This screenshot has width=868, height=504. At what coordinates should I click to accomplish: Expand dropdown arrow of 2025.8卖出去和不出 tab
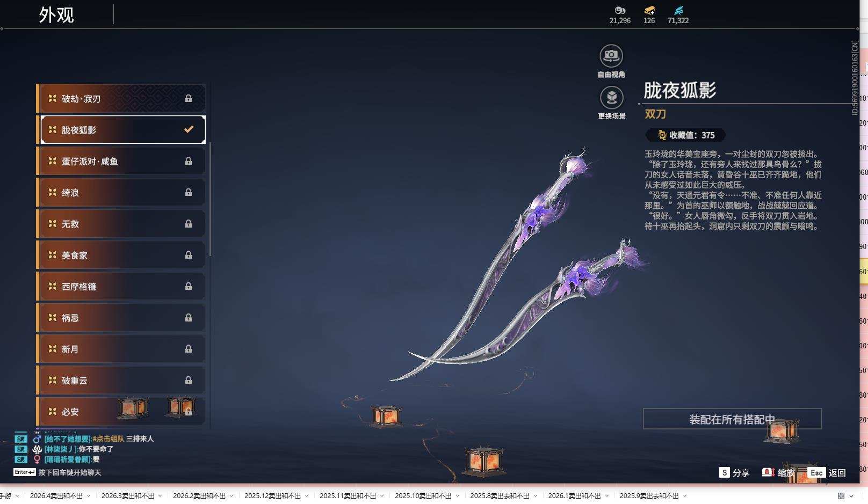(536, 496)
